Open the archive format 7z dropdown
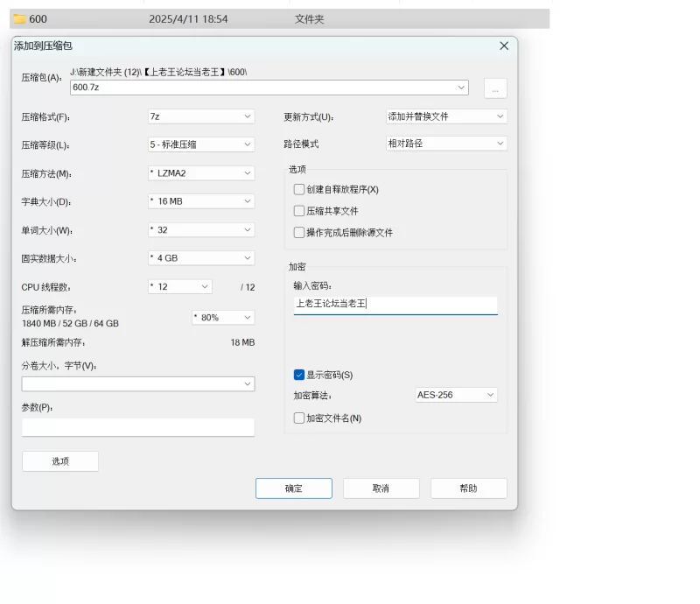This screenshot has height=604, width=700. point(201,116)
